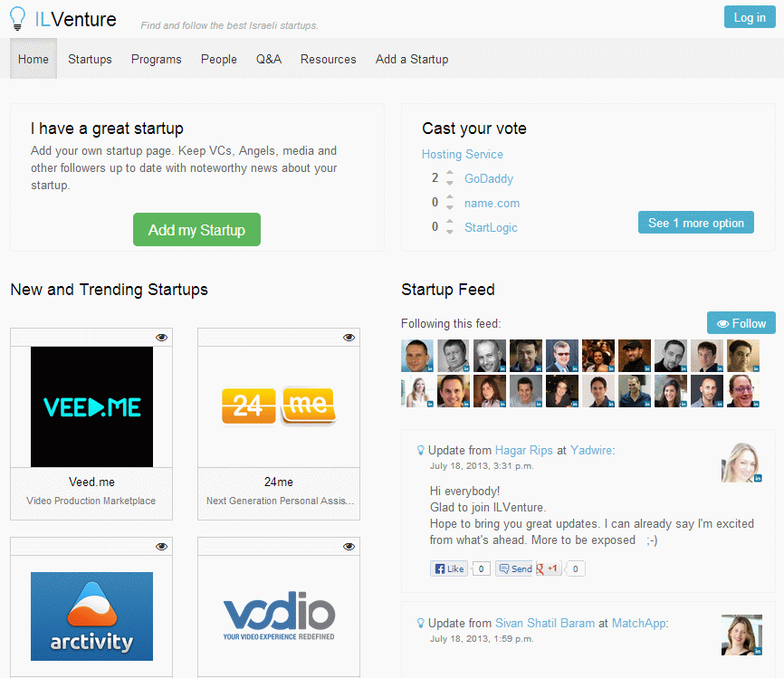Open the Hosting Service poll link

(463, 154)
